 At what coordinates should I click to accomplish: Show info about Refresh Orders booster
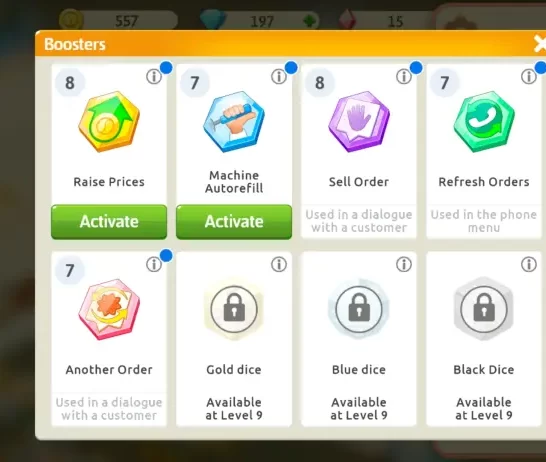coord(529,76)
